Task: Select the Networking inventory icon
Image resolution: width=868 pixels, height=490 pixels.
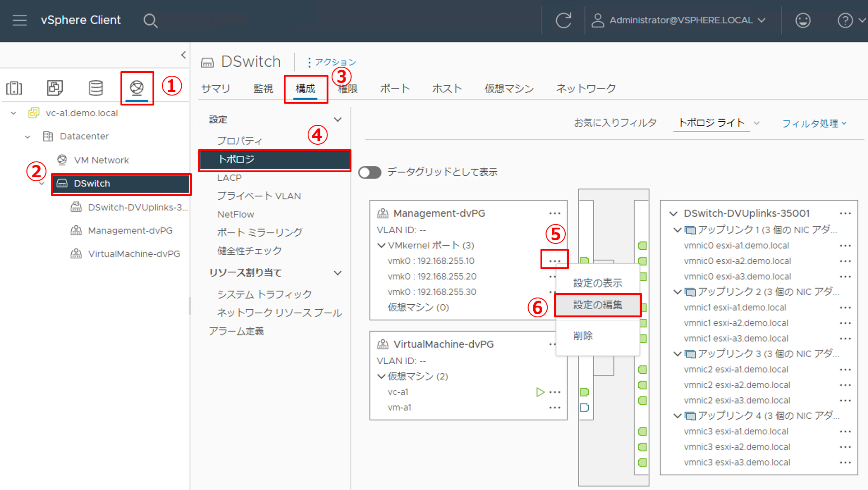Action: coord(137,87)
